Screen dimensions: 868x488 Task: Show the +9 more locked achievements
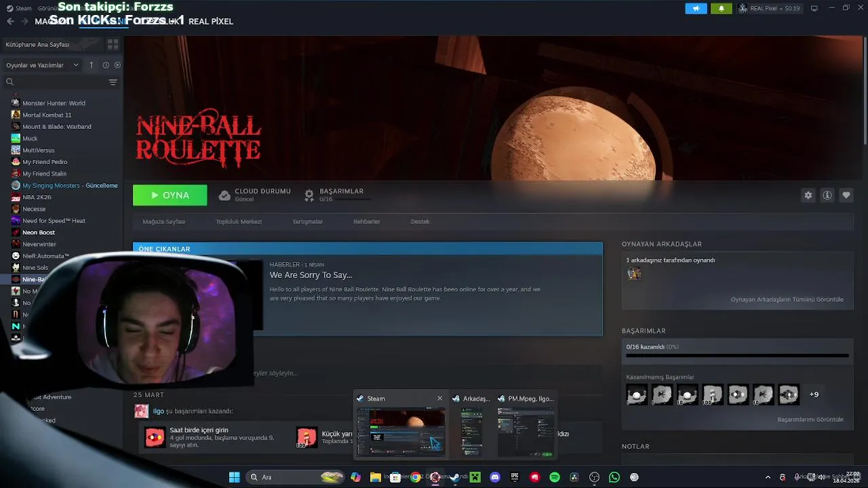tap(814, 394)
